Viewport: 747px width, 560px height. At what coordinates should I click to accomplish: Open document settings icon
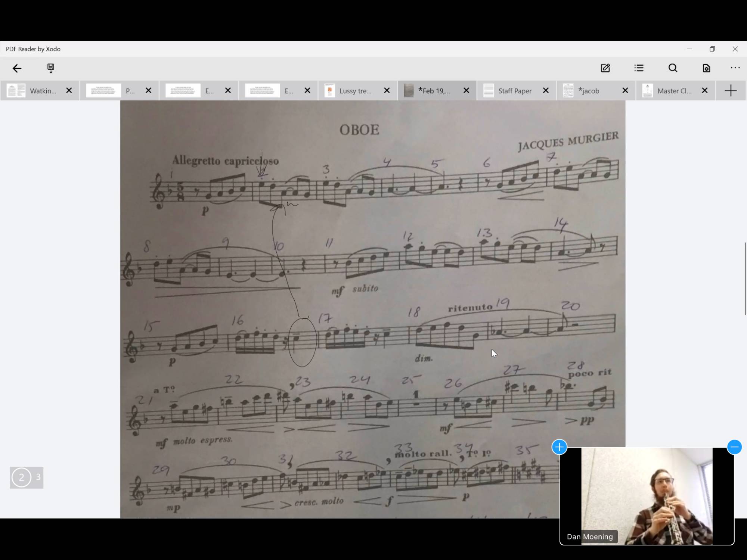706,68
